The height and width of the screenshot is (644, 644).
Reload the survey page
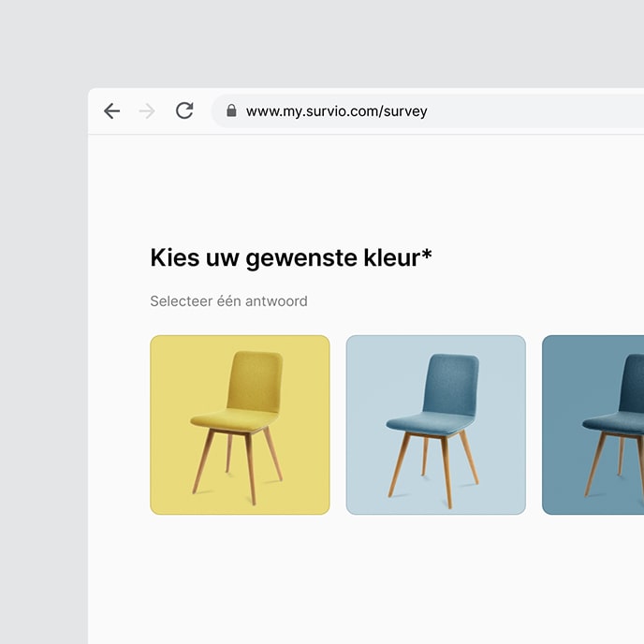(184, 111)
